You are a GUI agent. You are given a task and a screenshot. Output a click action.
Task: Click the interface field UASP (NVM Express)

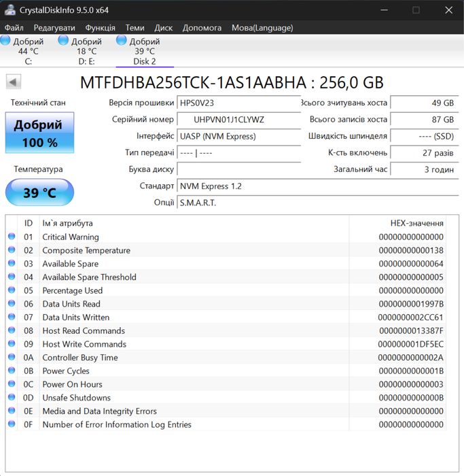tap(238, 136)
